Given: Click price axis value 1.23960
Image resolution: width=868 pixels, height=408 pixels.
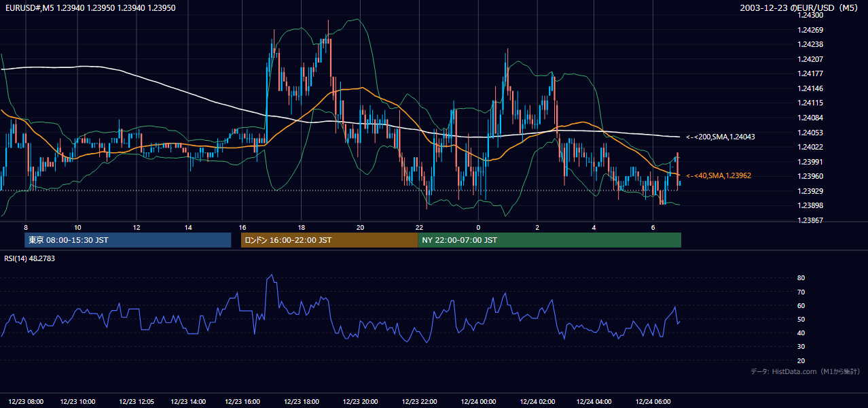Looking at the screenshot, I should pyautogui.click(x=810, y=176).
